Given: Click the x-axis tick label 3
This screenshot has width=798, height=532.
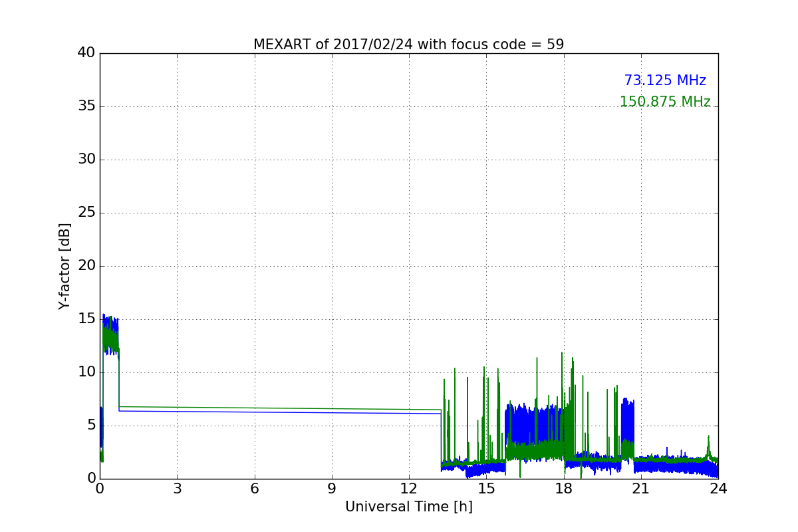Looking at the screenshot, I should tap(177, 488).
